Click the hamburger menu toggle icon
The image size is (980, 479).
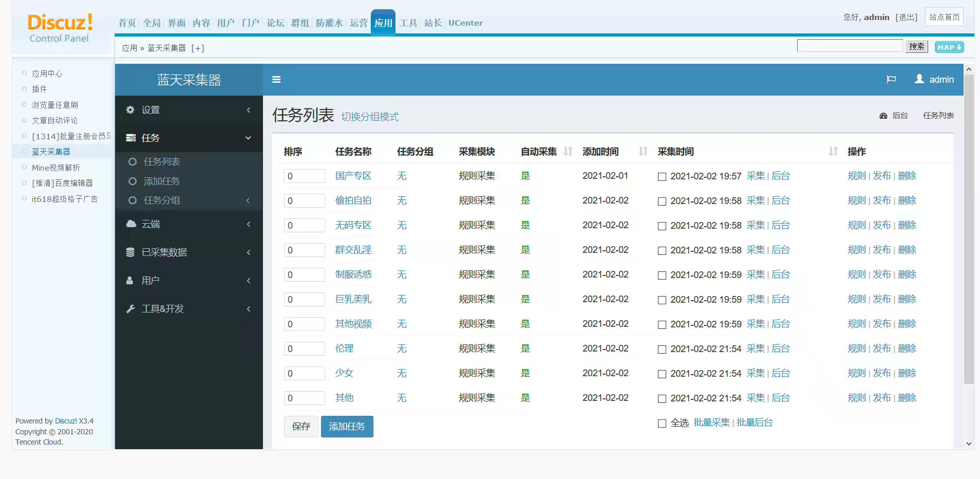(x=276, y=80)
